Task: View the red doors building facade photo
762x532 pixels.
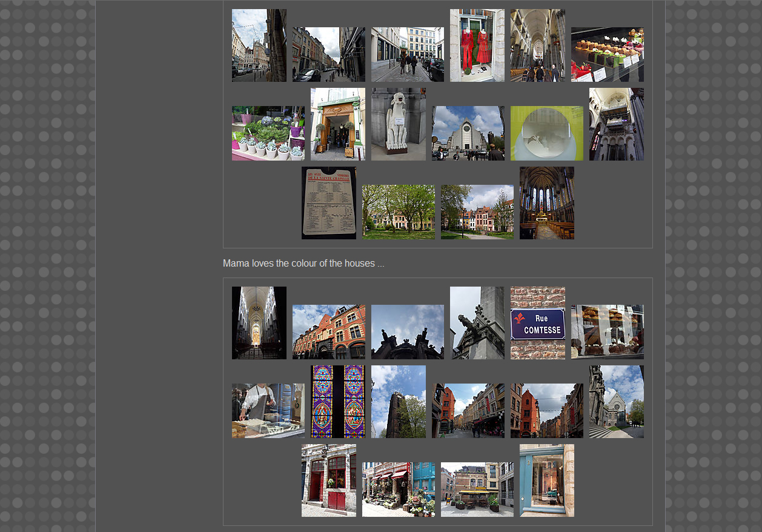Action: tap(328, 480)
